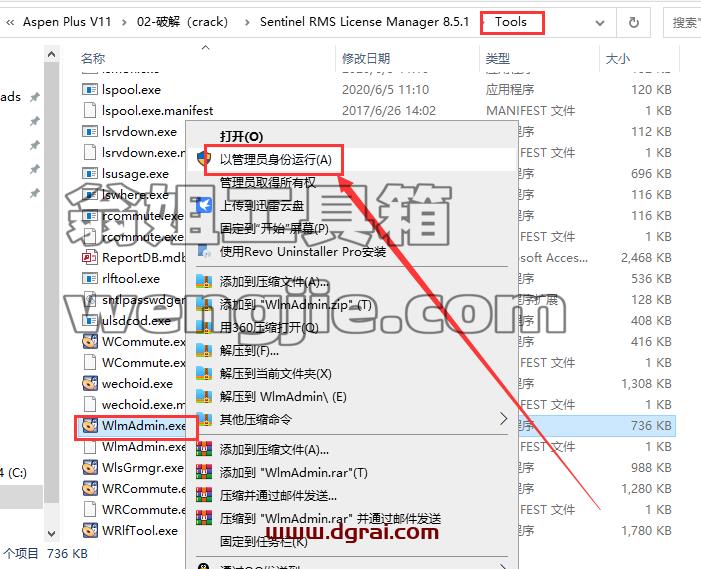This screenshot has height=569, width=701.
Task: Click the Tools breadcrumb folder
Action: 511,22
